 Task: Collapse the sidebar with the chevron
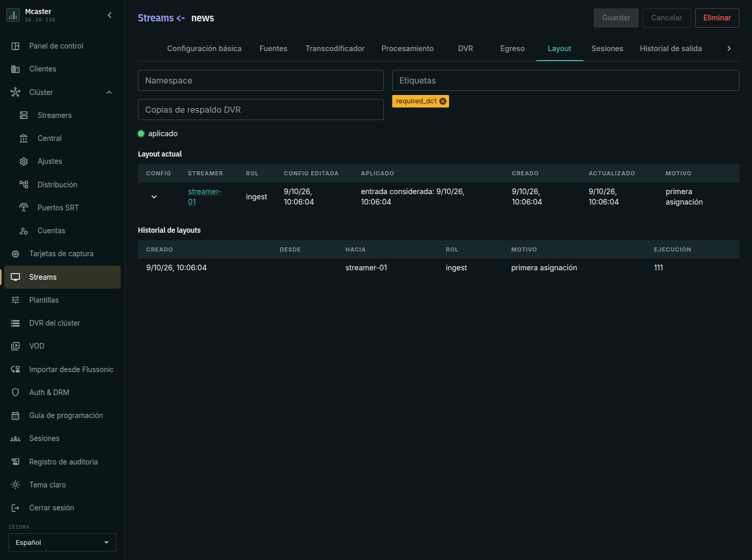[x=110, y=15]
